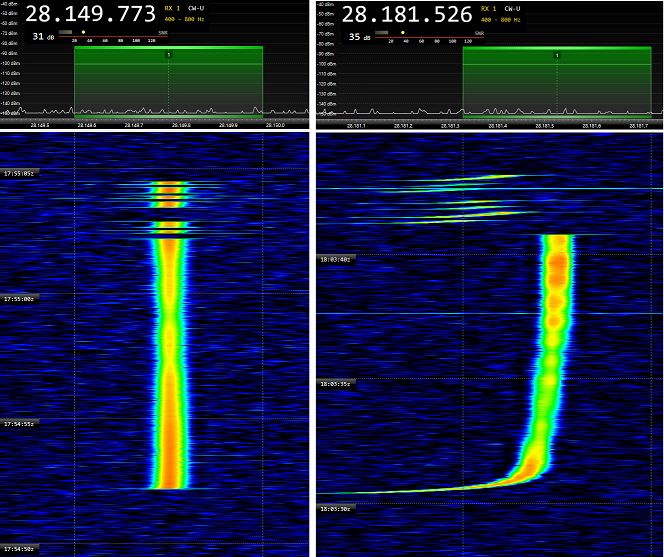Screen dimensions: 664x557
Task: Click the 17:54:55z waterfall timestamp
Action: 19,423
